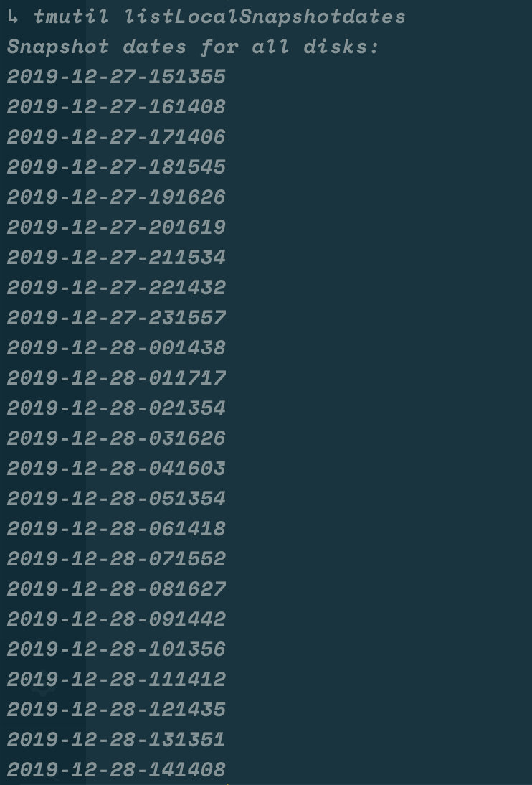This screenshot has width=532, height=785.
Task: Pick snapshot line 2019-12-28-041603
Action: coord(117,468)
